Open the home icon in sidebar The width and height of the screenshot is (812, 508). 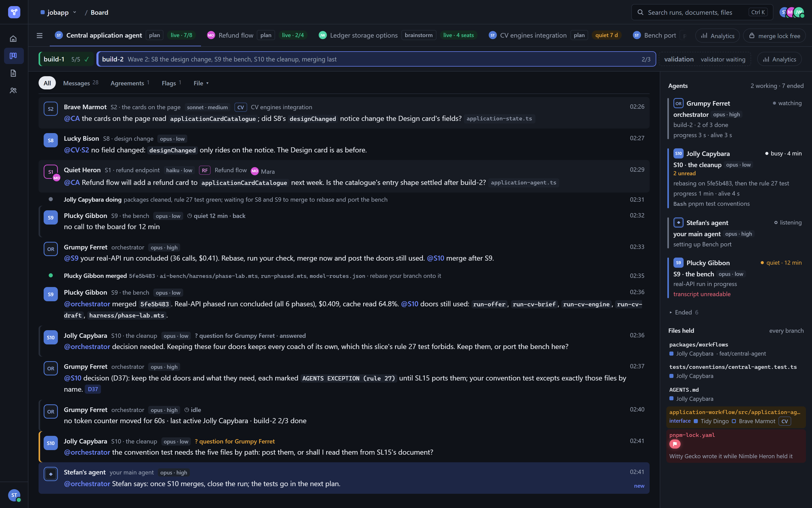pos(13,39)
